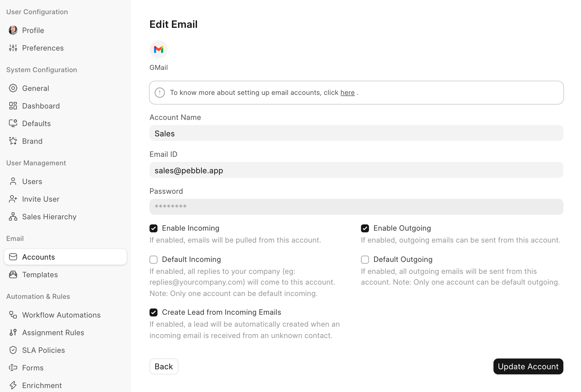
Task: Click the GMail logo icon
Action: point(159,49)
